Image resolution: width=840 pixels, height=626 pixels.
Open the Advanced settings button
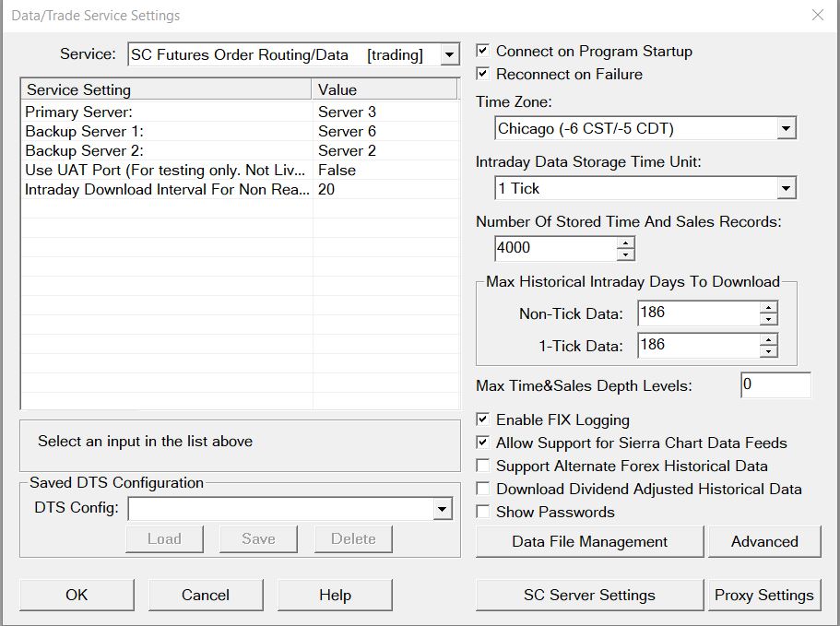pyautogui.click(x=764, y=541)
